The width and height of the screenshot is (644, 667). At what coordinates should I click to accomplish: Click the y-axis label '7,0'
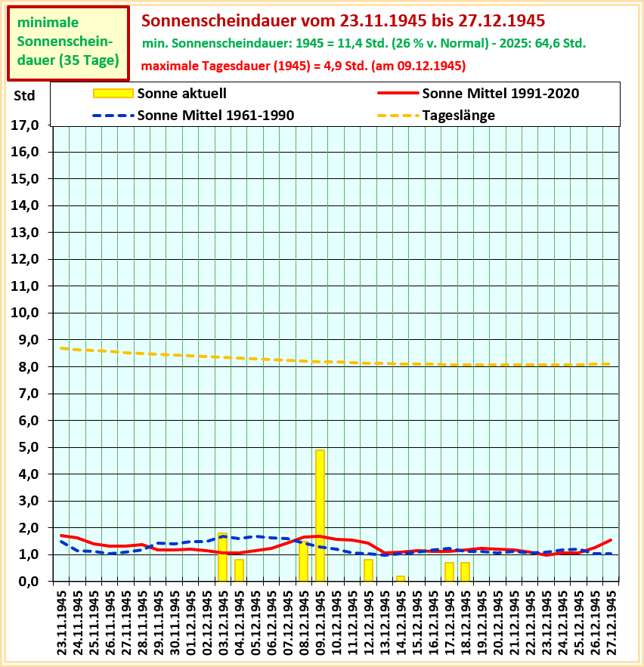click(29, 394)
